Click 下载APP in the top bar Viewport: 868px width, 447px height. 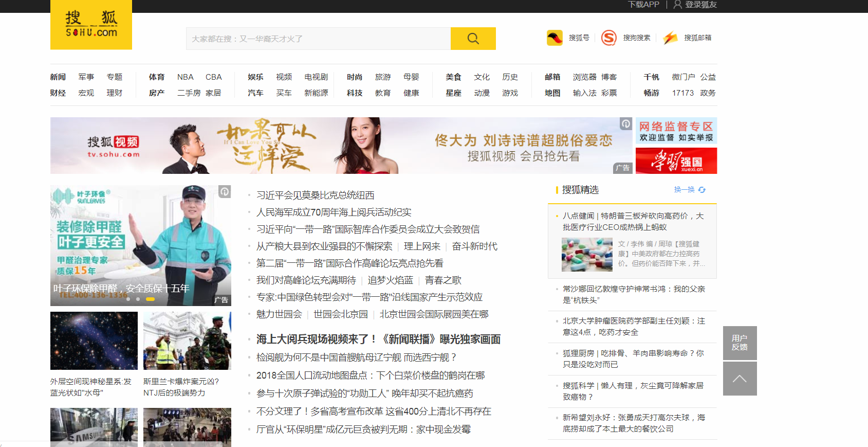coord(643,5)
